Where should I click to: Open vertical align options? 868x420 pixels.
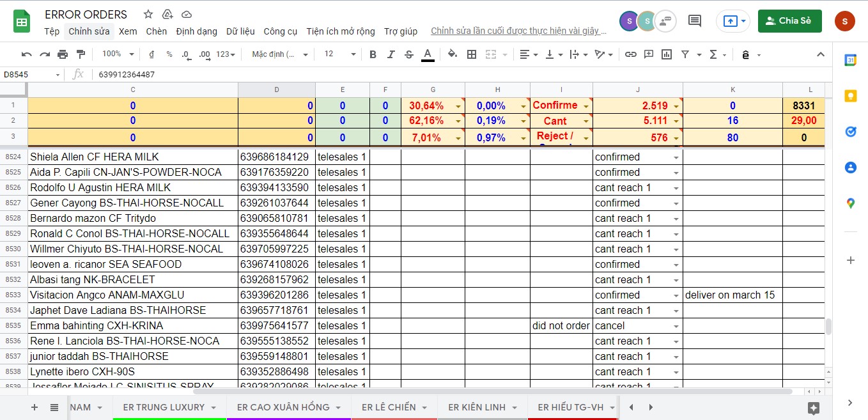click(553, 54)
